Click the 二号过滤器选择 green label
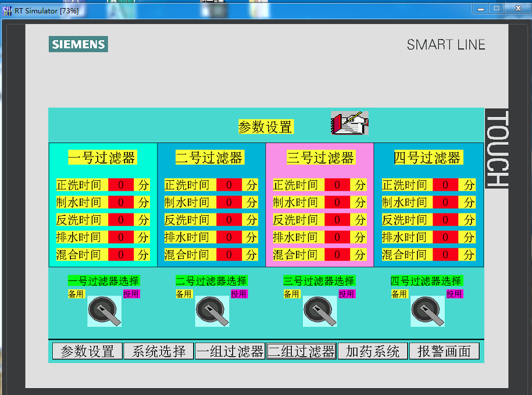532x395 pixels. tap(212, 280)
